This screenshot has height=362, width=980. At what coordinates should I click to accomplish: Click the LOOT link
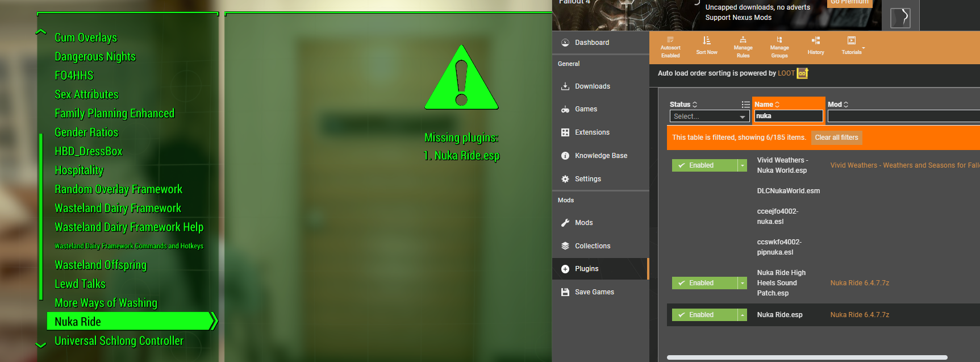[786, 73]
